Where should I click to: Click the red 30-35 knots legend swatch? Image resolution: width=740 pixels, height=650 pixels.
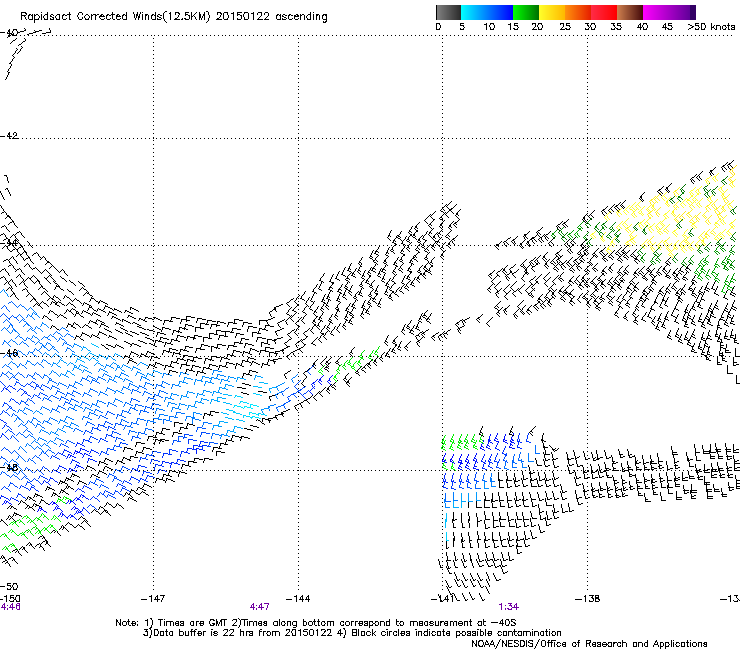(604, 12)
